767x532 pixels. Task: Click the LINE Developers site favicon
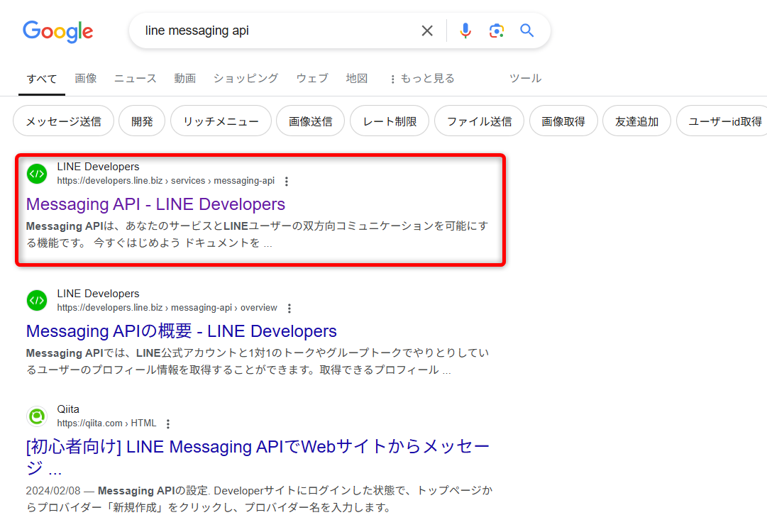[x=36, y=173]
